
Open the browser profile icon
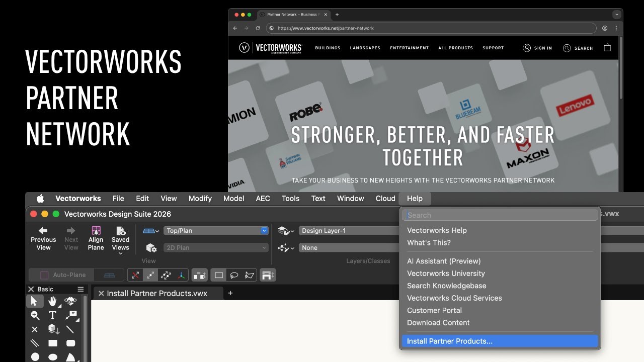pyautogui.click(x=604, y=28)
